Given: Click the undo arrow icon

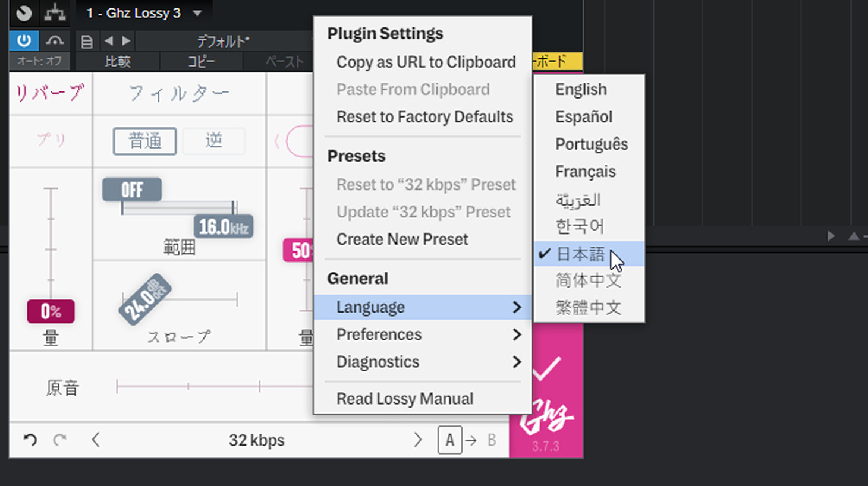Looking at the screenshot, I should pyautogui.click(x=30, y=440).
